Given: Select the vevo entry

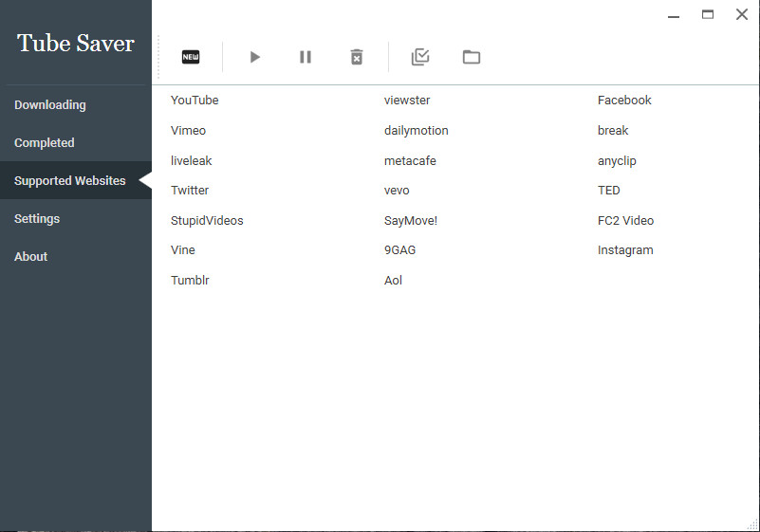Looking at the screenshot, I should tap(397, 191).
